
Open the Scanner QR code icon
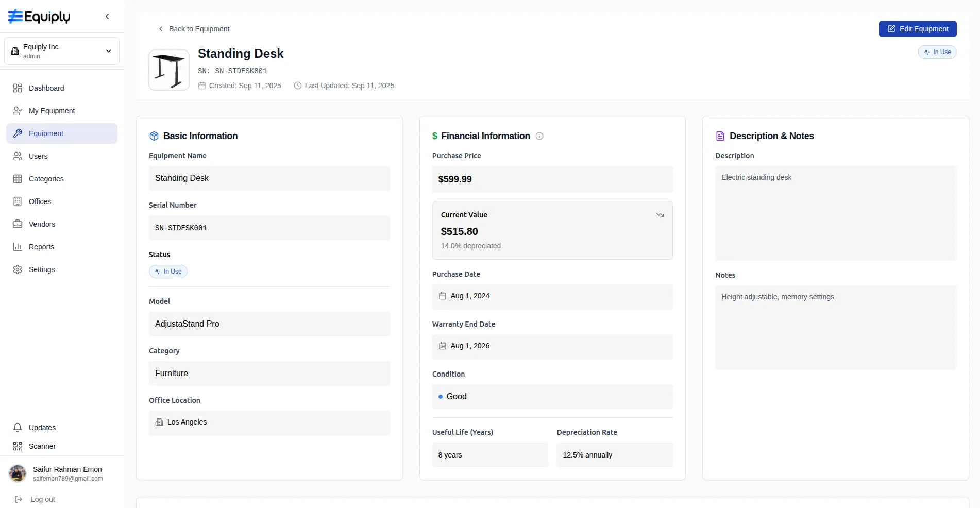18,446
